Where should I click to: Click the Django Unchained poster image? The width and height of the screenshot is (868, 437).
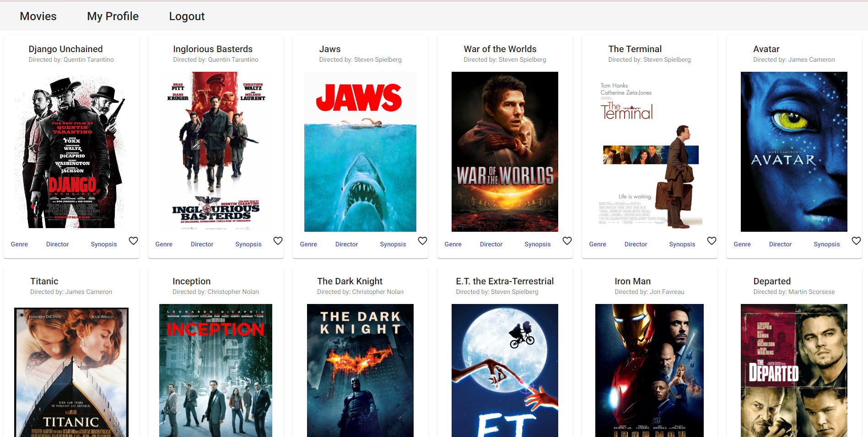(71, 152)
